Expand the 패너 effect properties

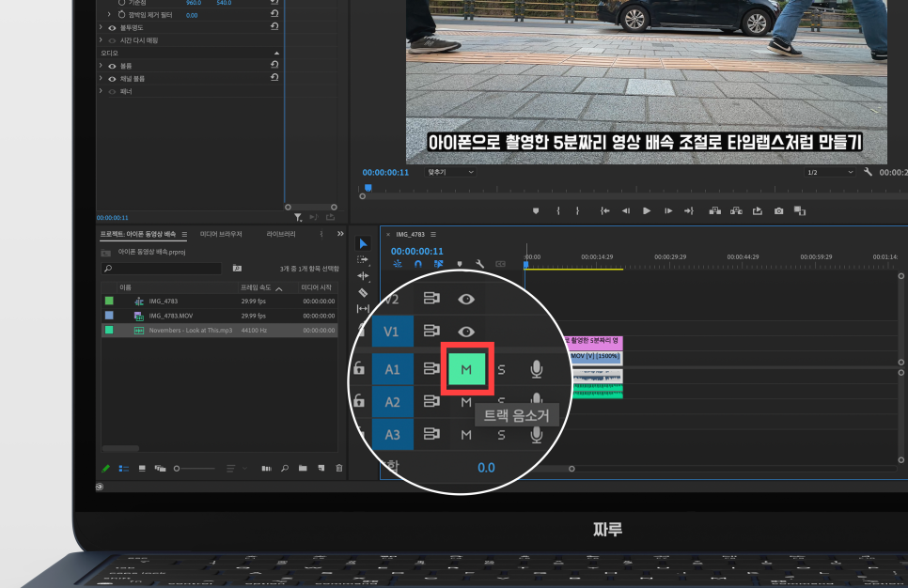[101, 91]
